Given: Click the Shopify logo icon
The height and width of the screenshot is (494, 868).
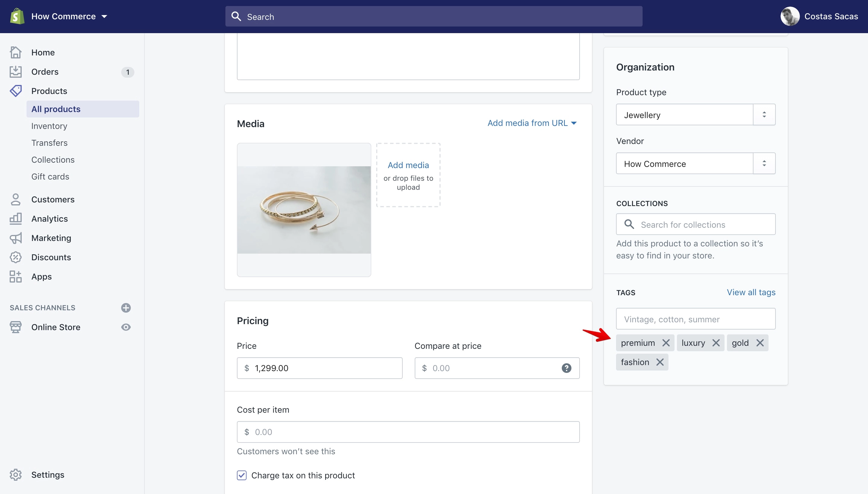Looking at the screenshot, I should pyautogui.click(x=17, y=16).
